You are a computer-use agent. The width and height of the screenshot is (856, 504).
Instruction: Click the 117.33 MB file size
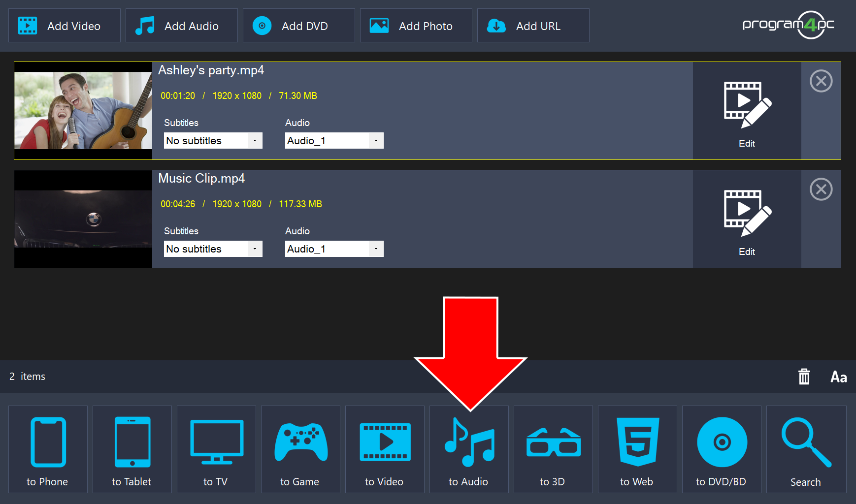(300, 204)
